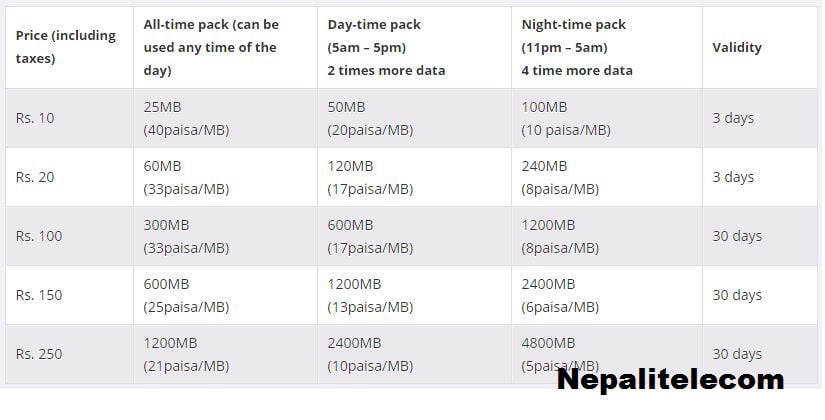Image resolution: width=825 pixels, height=420 pixels.
Task: Select the "All-time pack" column header
Action: click(x=225, y=47)
